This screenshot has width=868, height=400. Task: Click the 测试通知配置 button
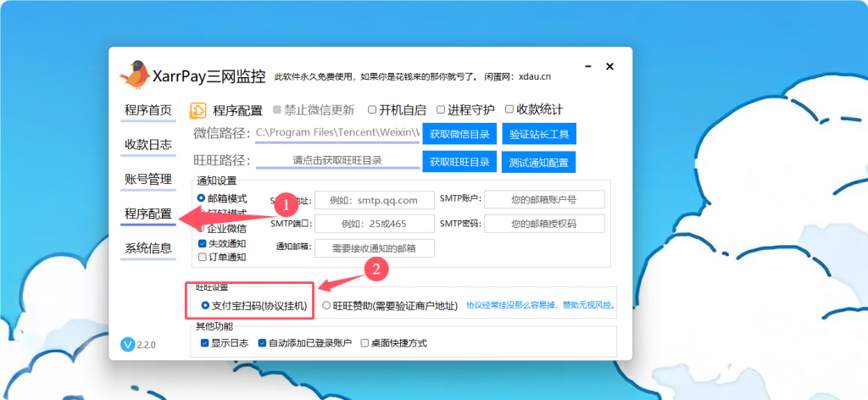(539, 162)
